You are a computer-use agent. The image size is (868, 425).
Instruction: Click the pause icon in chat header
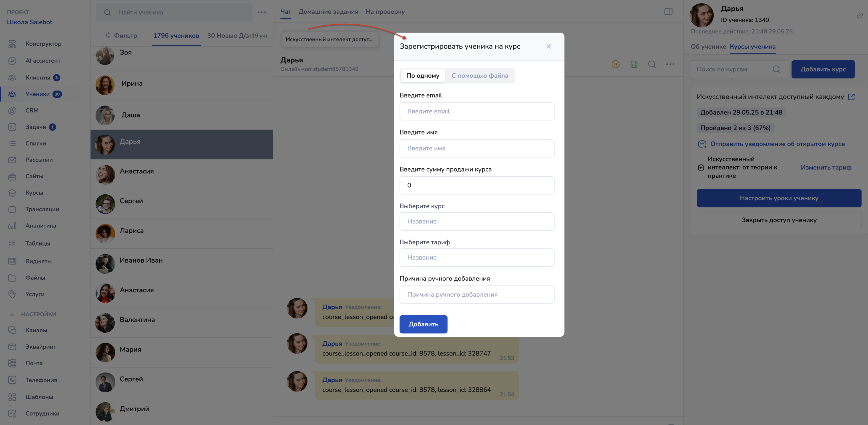pos(615,64)
